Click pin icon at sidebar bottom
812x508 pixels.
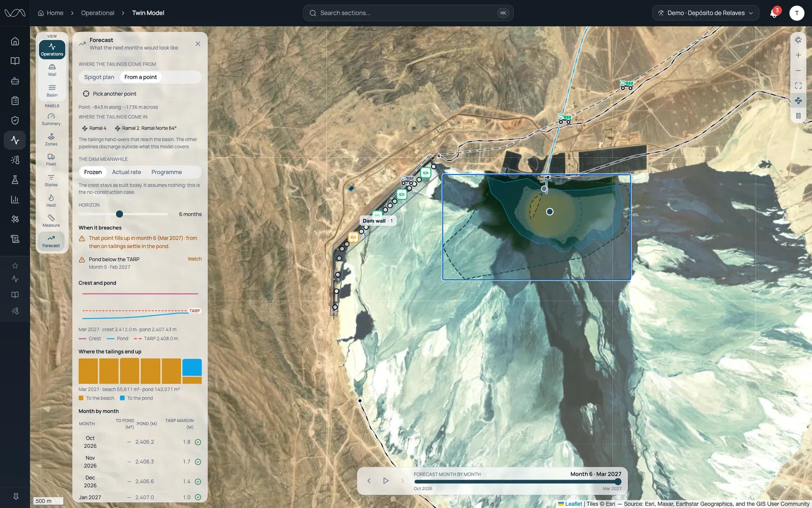pos(15,497)
